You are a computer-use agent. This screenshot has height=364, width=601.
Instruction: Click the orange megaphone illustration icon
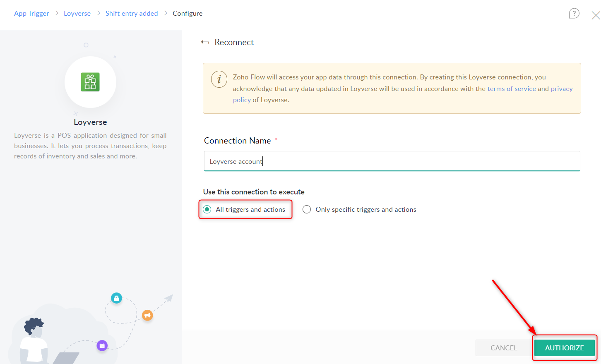coord(147,315)
